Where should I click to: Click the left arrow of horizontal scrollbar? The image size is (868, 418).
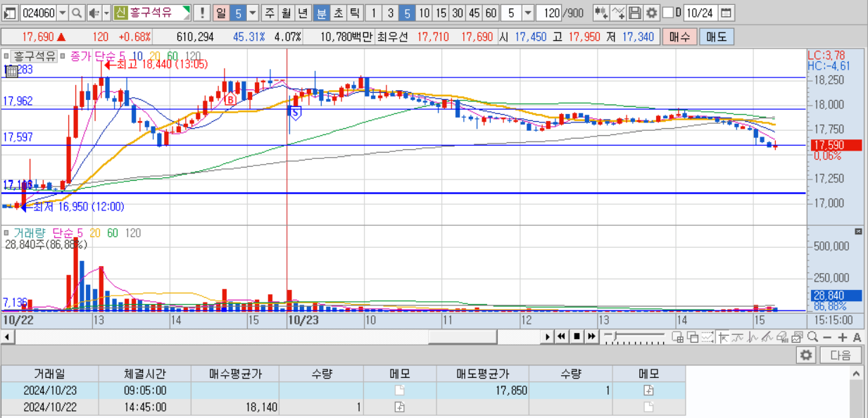(6, 337)
